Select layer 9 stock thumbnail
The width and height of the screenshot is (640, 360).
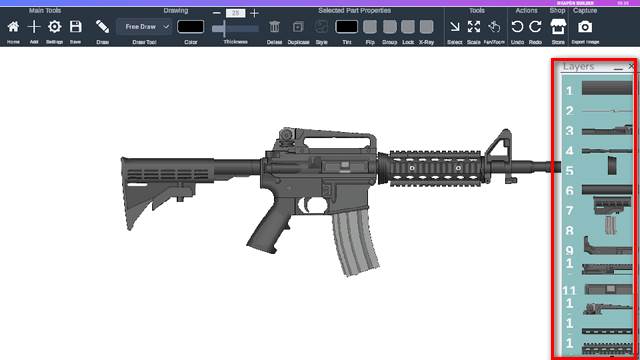[608, 246]
